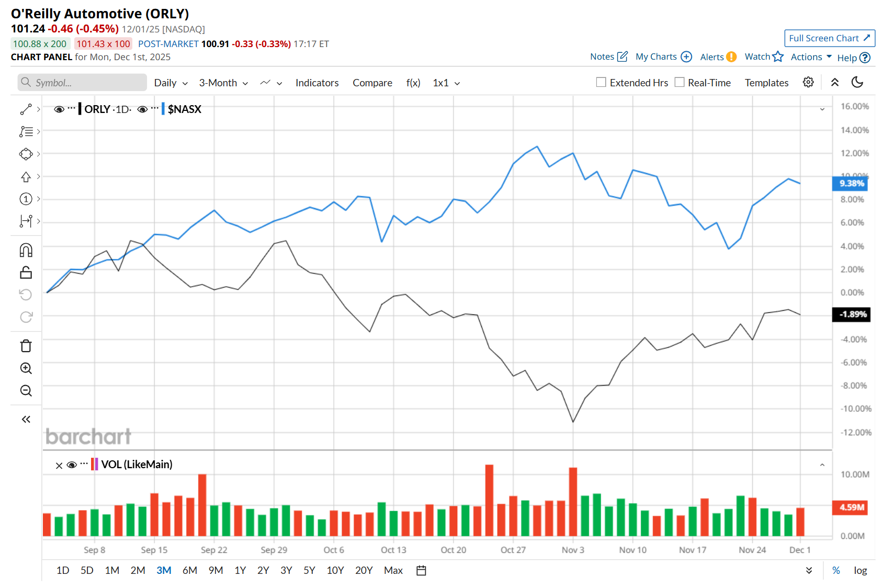Click the VOL indicator color swatch
Viewport: 894px width, 588px height.
pyautogui.click(x=95, y=464)
